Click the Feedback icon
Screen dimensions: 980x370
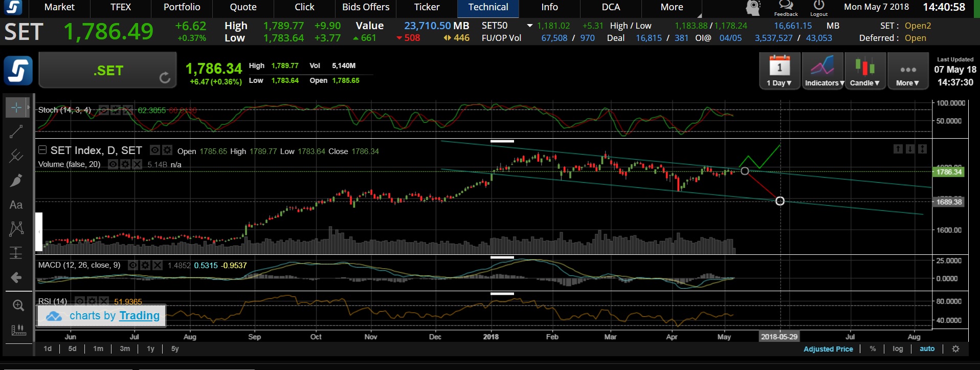point(786,8)
